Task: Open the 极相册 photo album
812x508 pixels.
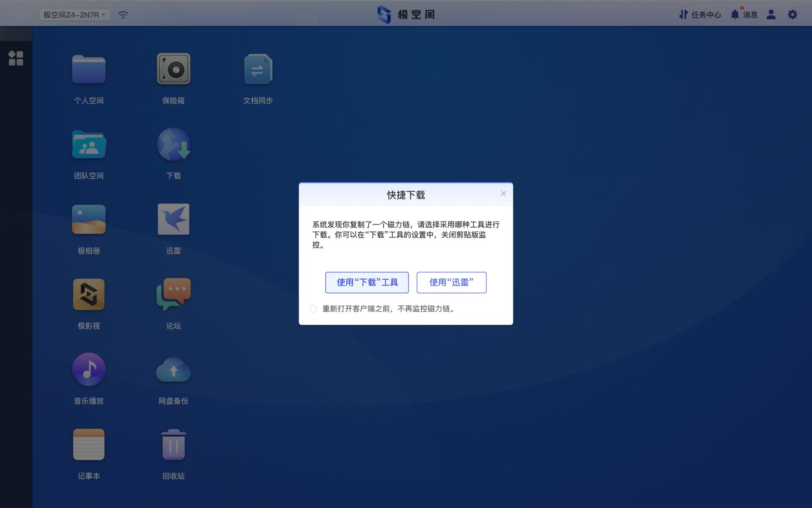Action: (88, 219)
